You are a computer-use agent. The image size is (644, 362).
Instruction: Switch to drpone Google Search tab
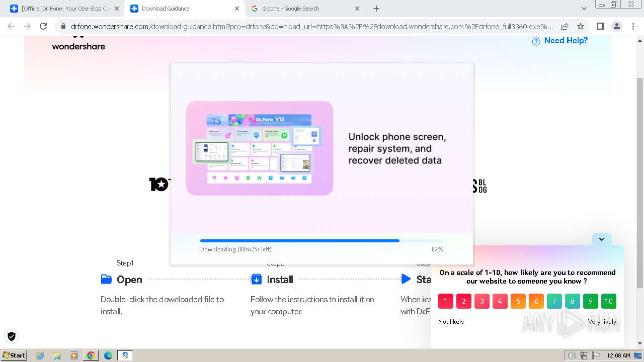tap(304, 9)
